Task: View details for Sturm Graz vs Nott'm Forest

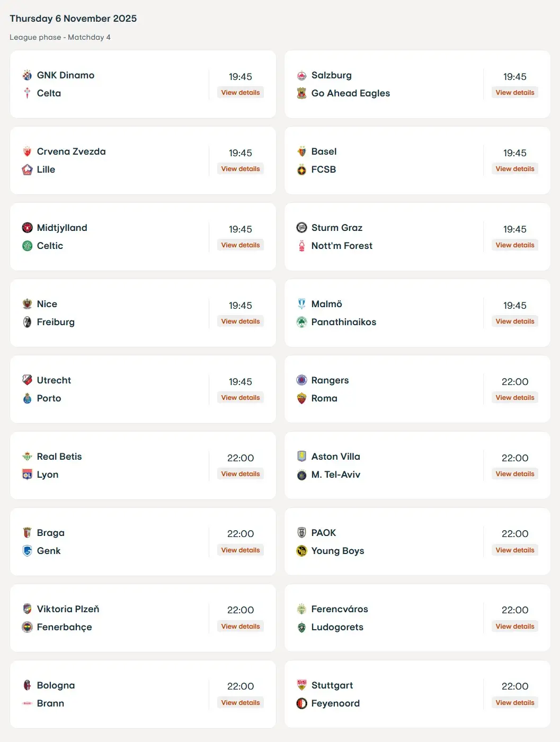Action: 515,245
